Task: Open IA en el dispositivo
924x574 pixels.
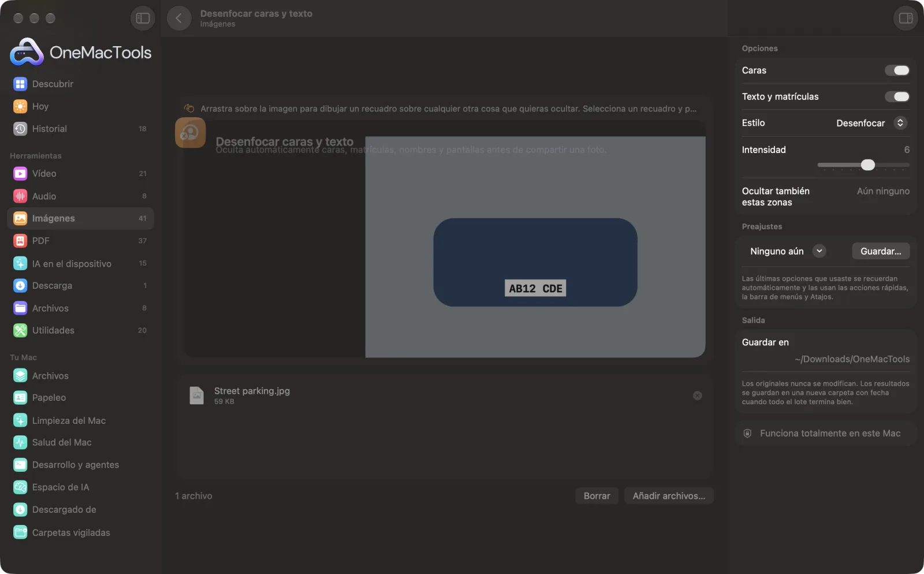Action: pyautogui.click(x=80, y=263)
